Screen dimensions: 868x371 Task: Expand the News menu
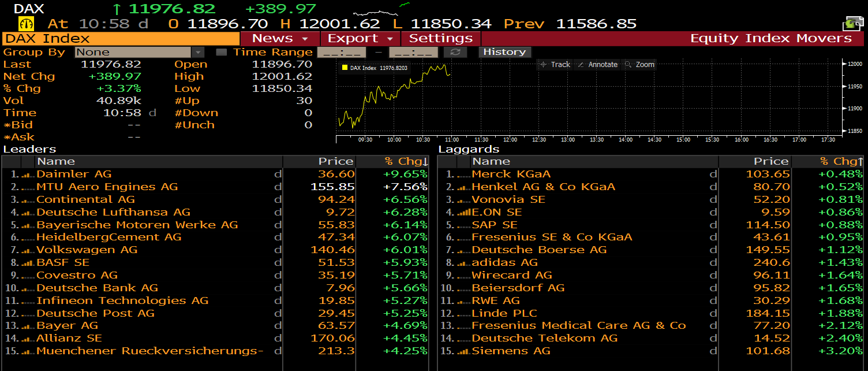(280, 39)
